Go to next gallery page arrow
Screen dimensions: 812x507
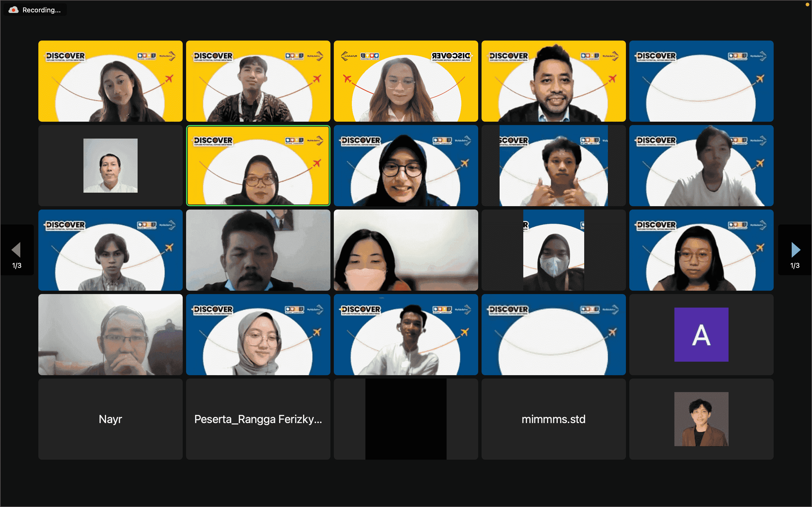(796, 250)
